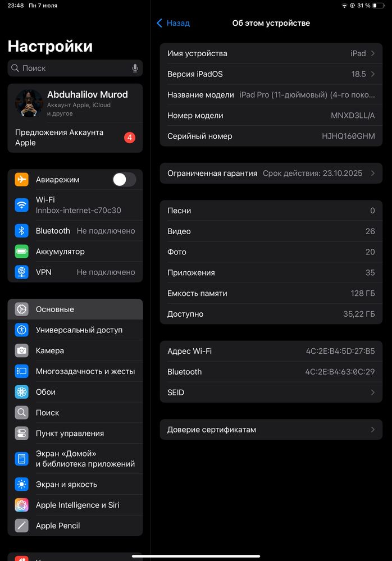
Task: Tap the battery indicator in status bar
Action: (378, 6)
